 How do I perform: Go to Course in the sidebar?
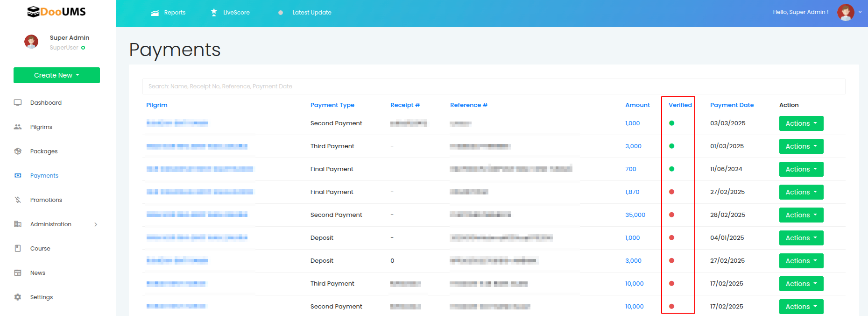coord(40,248)
